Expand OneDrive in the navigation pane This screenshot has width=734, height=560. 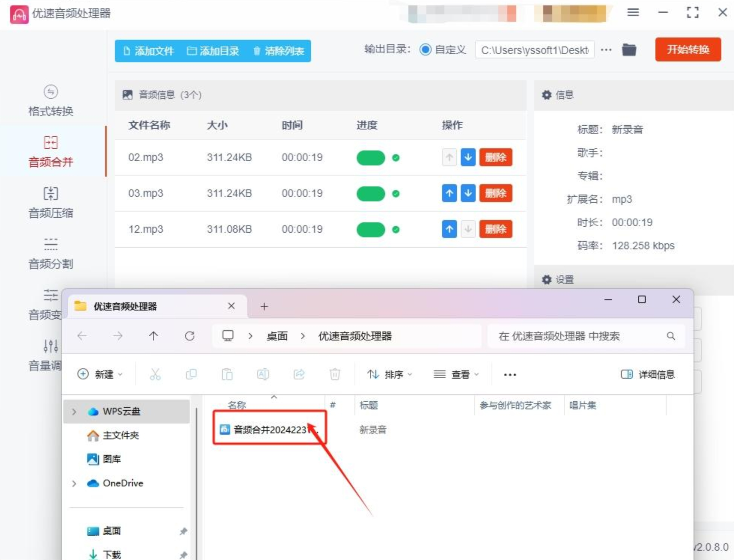click(x=74, y=484)
